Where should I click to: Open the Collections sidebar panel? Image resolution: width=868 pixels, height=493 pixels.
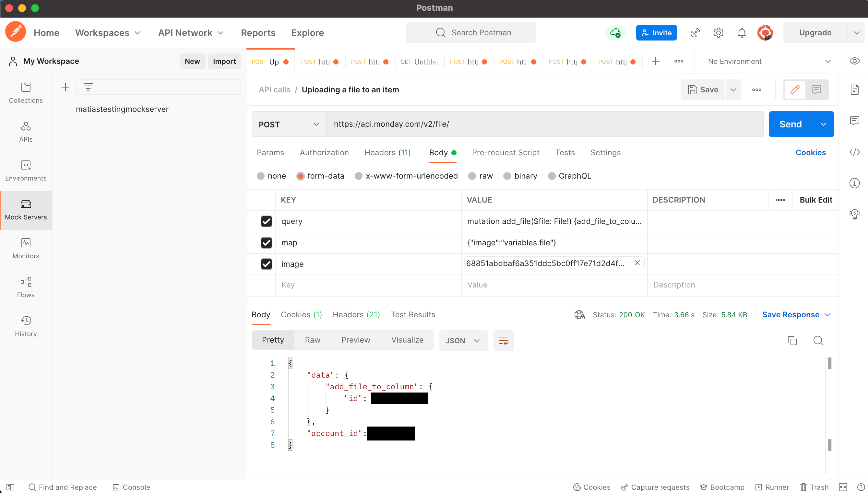(26, 93)
